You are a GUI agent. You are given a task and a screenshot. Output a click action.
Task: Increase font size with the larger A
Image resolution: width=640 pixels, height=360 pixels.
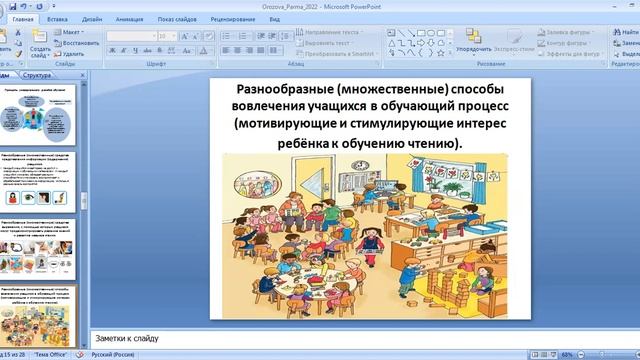pos(184,36)
